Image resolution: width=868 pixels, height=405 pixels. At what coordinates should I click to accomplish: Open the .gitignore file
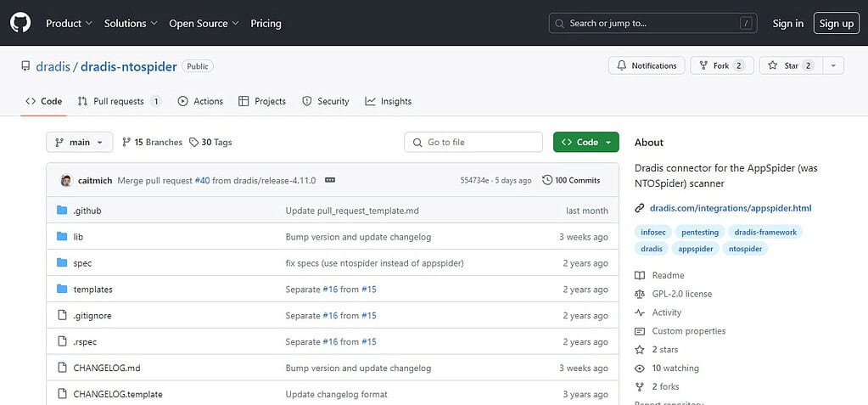coord(92,315)
